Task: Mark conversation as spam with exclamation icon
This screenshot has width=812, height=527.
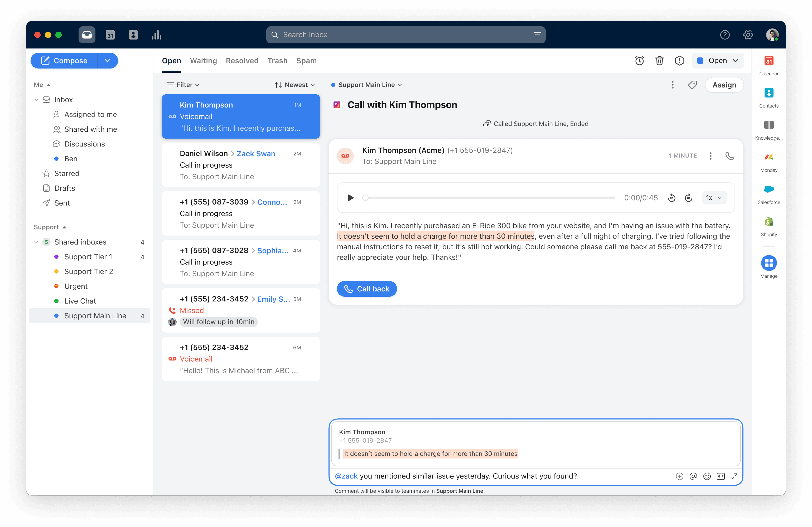Action: (x=679, y=61)
